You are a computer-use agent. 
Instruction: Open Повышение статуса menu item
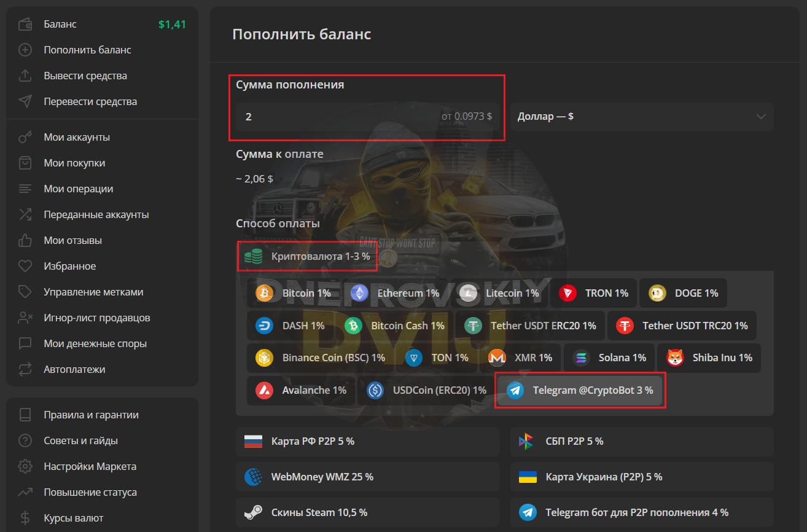(90, 493)
